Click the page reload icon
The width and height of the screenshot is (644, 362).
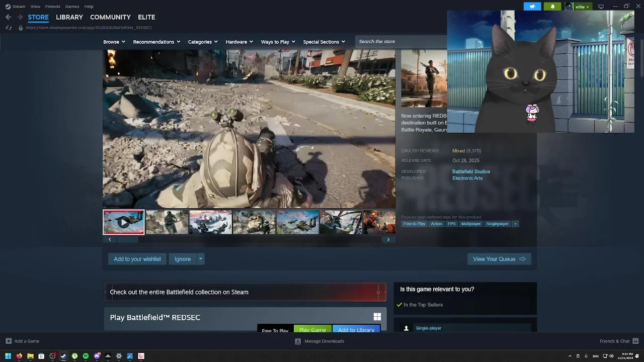point(9,28)
